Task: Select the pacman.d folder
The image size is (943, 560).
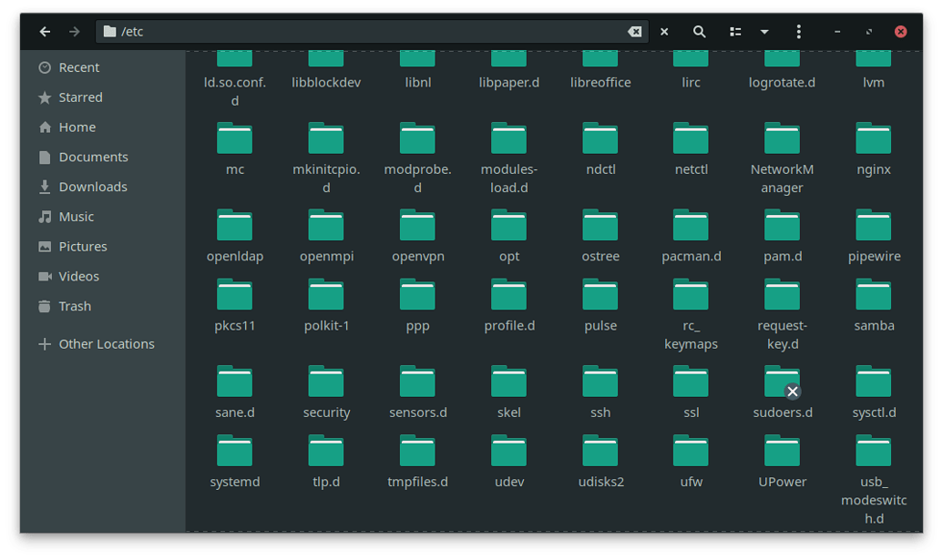Action: [691, 227]
